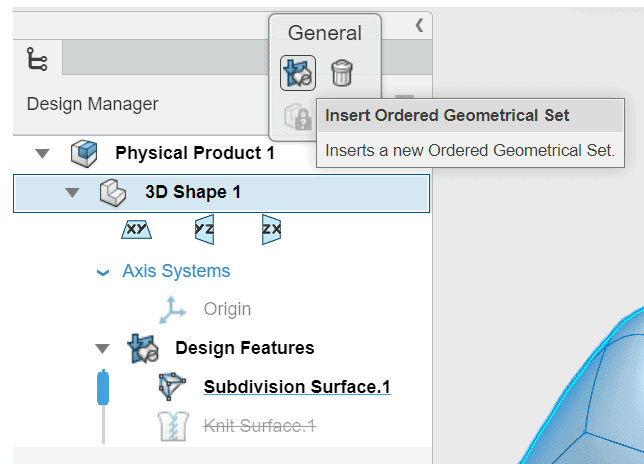Screen dimensions: 644x464
Task: Click the trash can delete icon
Action: coord(342,73)
